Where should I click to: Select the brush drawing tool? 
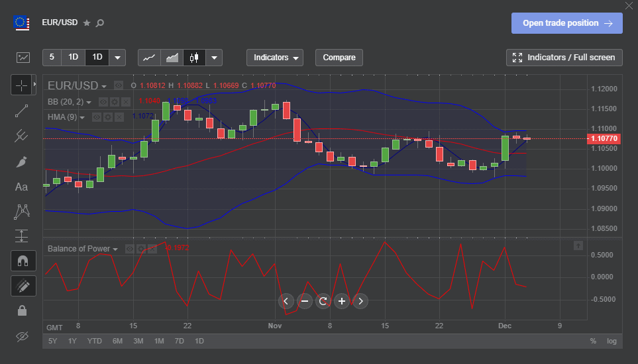point(21,161)
